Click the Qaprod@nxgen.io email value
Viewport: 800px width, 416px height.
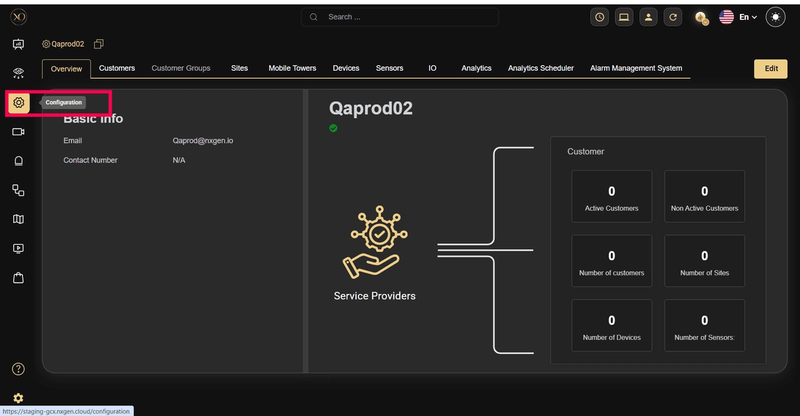coord(203,140)
